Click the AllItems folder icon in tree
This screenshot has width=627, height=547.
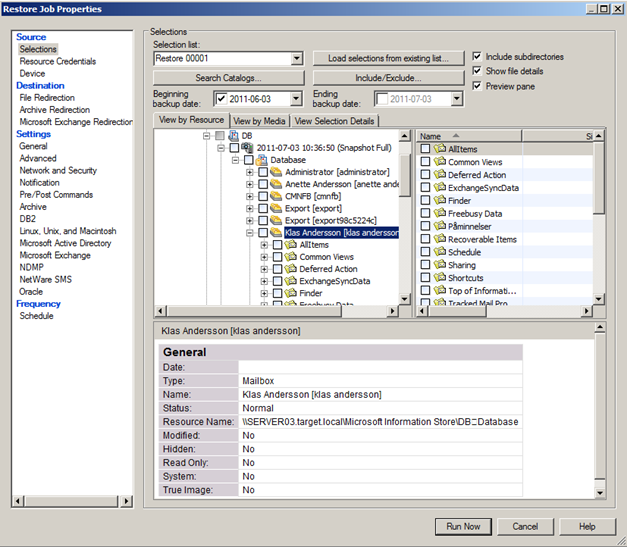coord(291,245)
